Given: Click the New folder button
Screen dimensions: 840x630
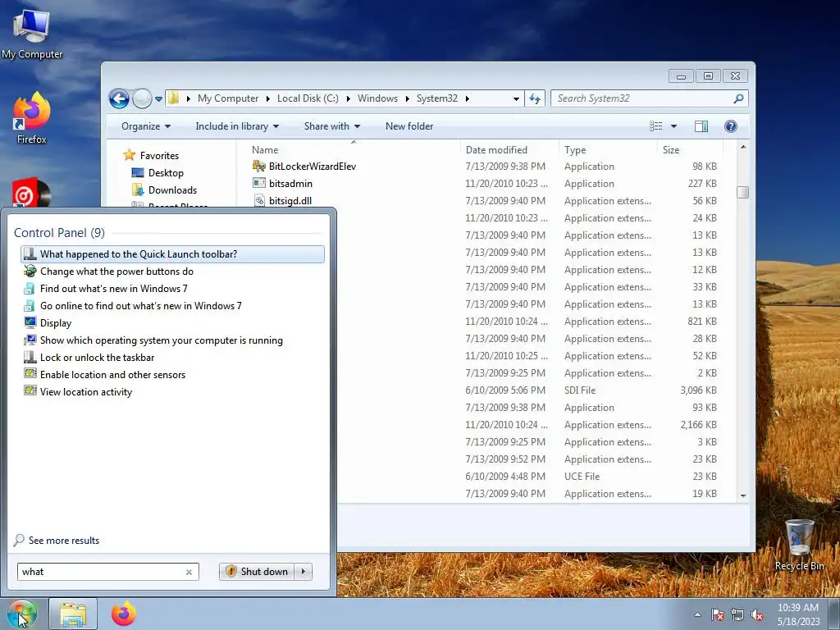Looking at the screenshot, I should pyautogui.click(x=409, y=126).
